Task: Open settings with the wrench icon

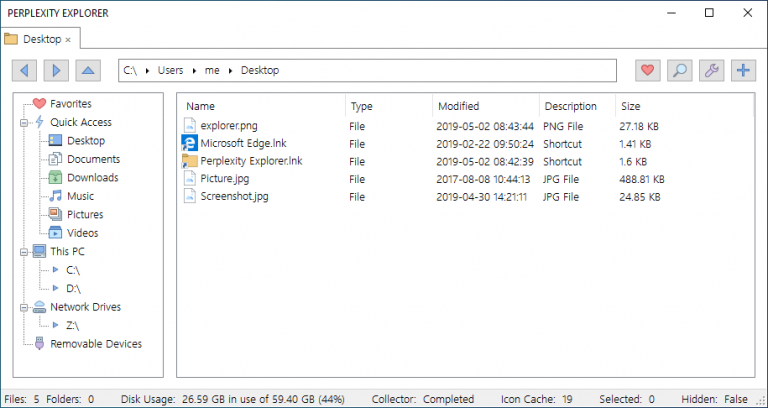Action: (x=711, y=70)
